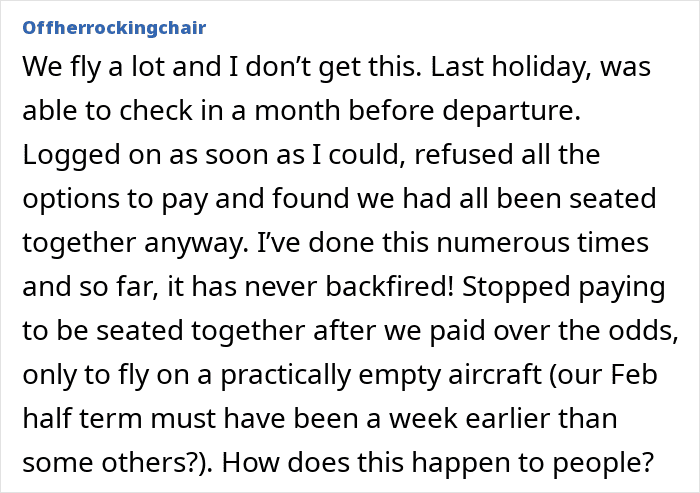Viewport: 700px width, 493px height.
Task: Click the words 'Stopped paying'
Action: point(563,287)
